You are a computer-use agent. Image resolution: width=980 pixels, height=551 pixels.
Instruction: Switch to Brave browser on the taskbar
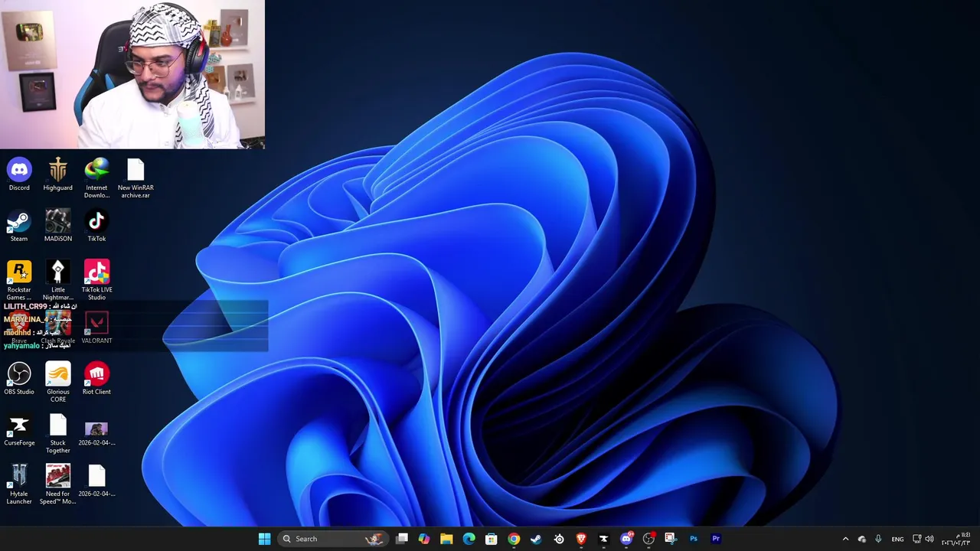click(x=581, y=539)
